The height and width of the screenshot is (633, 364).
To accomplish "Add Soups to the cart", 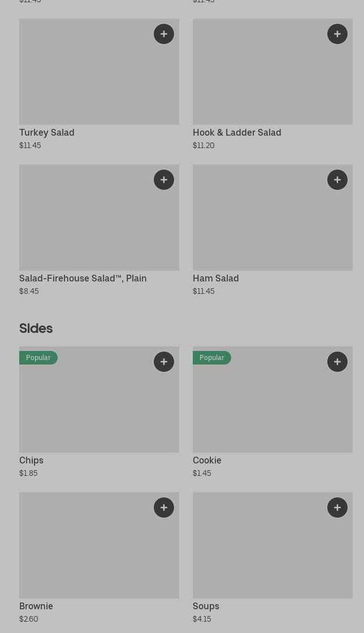I will point(337,508).
